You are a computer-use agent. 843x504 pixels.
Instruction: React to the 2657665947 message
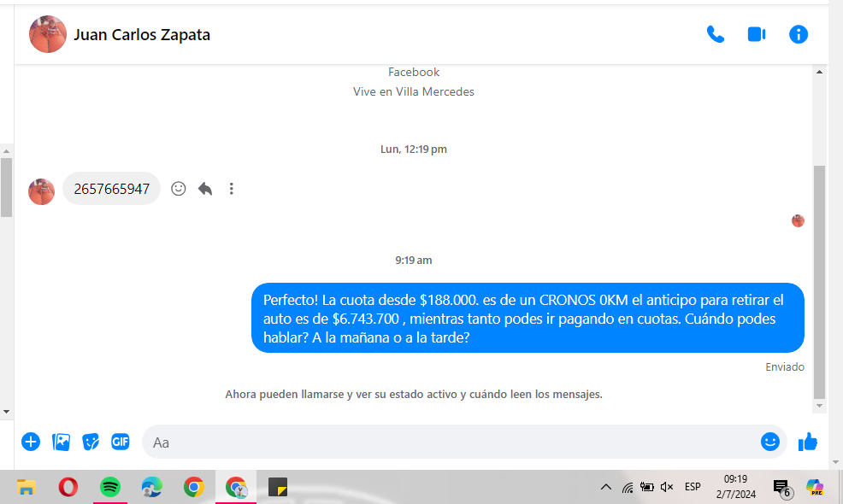(x=178, y=189)
